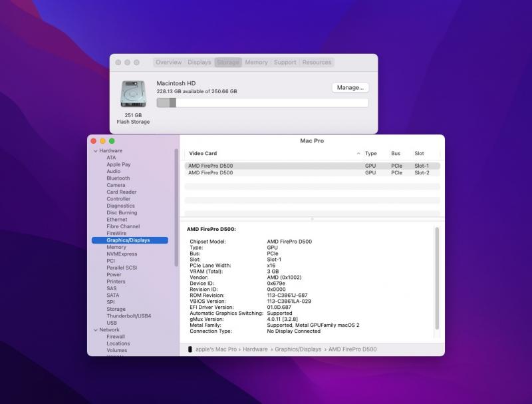
Task: Select SAS in the sidebar
Action: click(x=111, y=288)
